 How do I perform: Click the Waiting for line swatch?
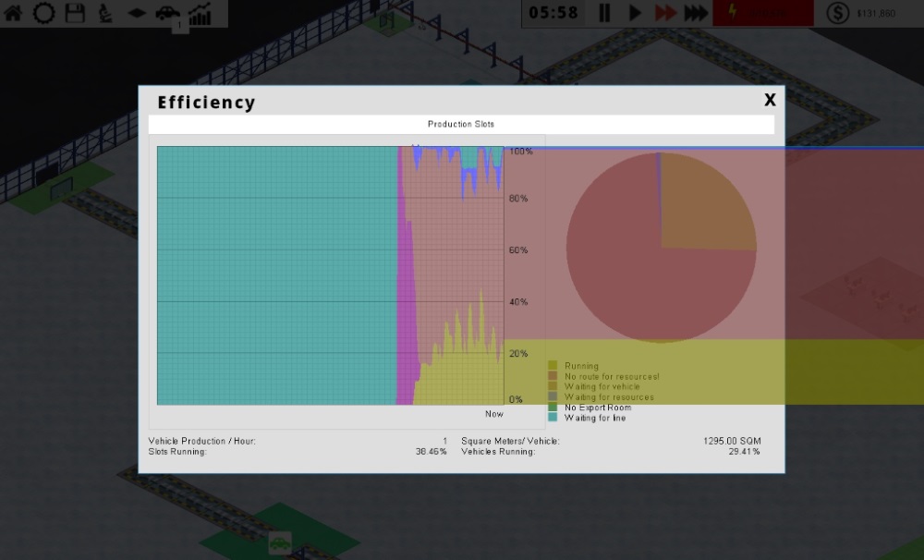click(x=553, y=418)
